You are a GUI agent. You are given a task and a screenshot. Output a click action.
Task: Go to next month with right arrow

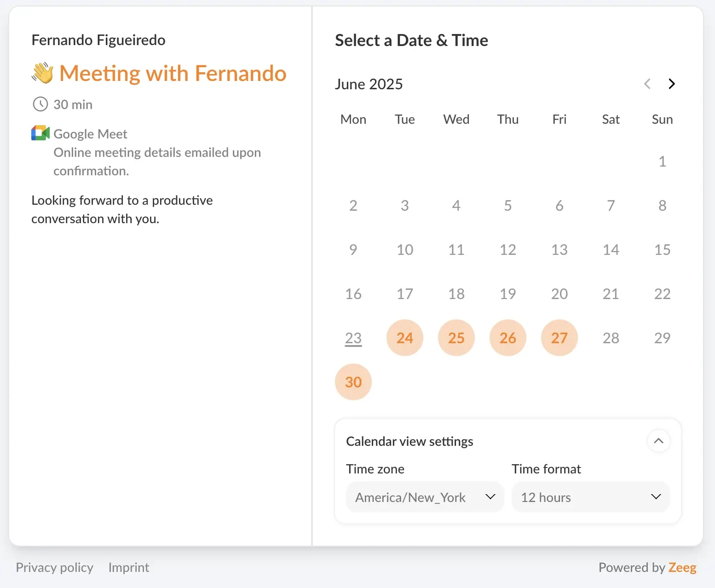point(671,84)
